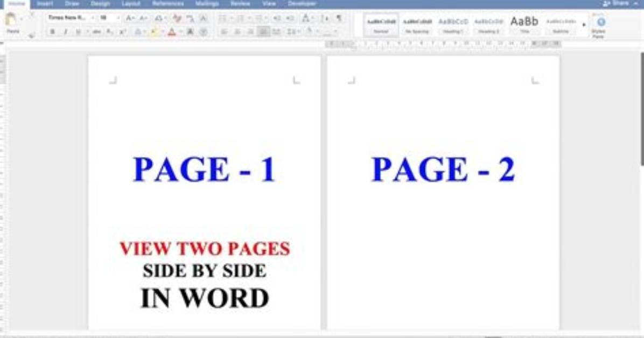Open the font size dropdown
644x338 pixels.
(x=110, y=18)
